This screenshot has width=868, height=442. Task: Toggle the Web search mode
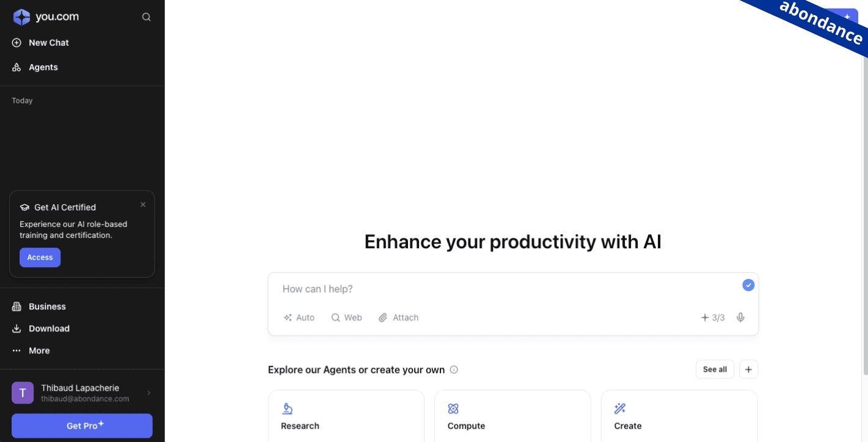point(346,317)
